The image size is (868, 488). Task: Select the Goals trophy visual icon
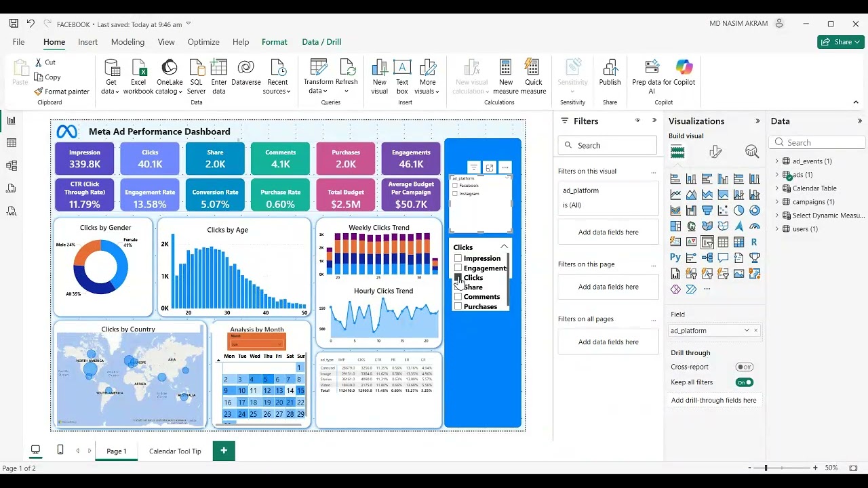[x=754, y=258]
